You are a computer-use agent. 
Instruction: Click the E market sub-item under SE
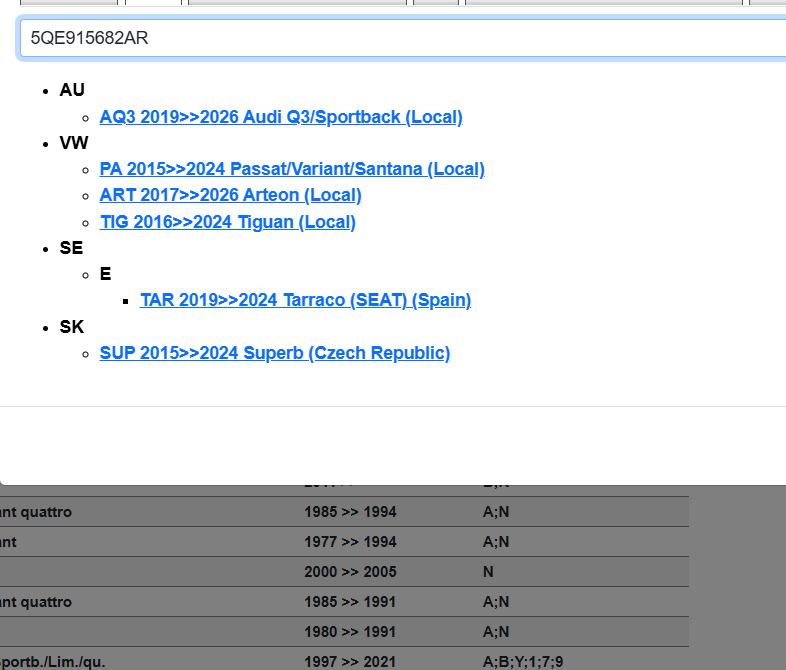[105, 274]
